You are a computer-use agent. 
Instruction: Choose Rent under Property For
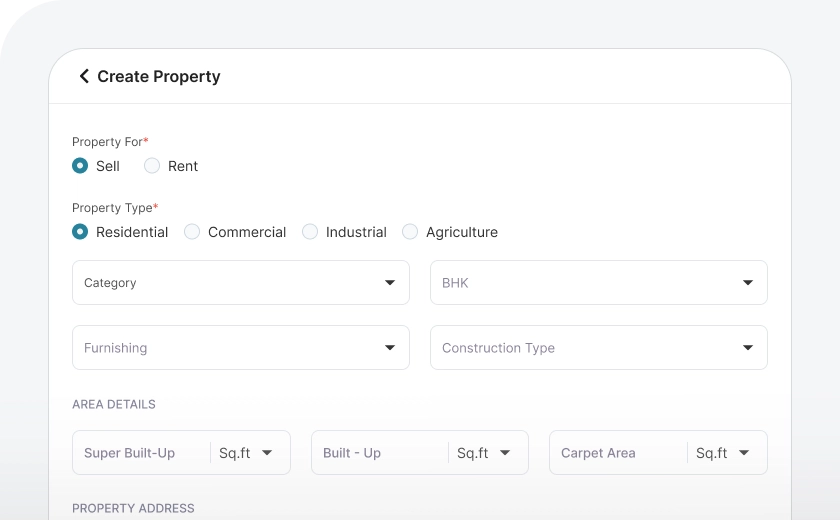coord(152,166)
